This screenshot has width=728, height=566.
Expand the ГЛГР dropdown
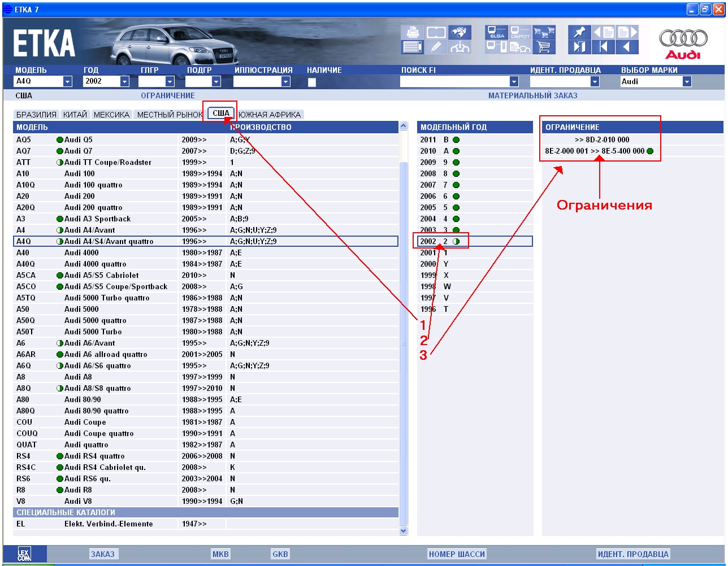170,81
